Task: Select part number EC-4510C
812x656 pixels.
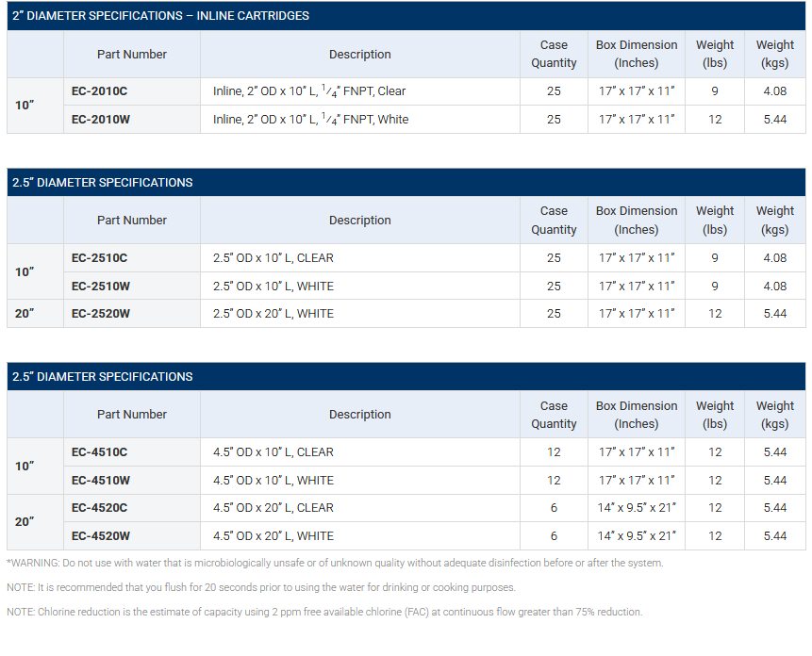Action: pos(99,452)
